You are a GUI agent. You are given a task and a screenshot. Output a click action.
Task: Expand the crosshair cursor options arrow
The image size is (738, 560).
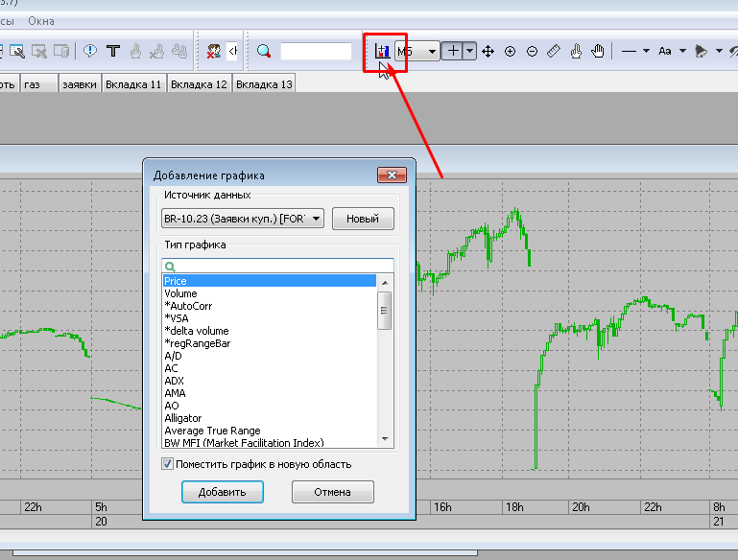pos(469,51)
